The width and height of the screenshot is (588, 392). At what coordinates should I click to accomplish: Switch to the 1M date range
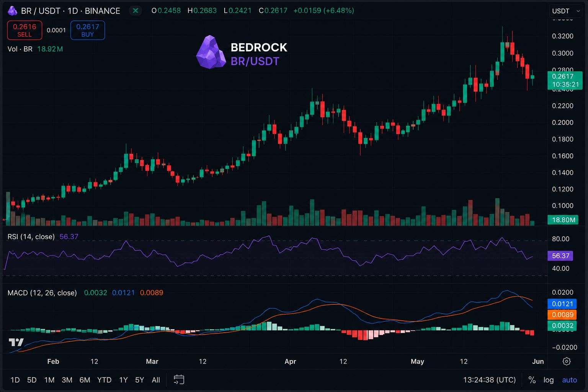pos(49,380)
